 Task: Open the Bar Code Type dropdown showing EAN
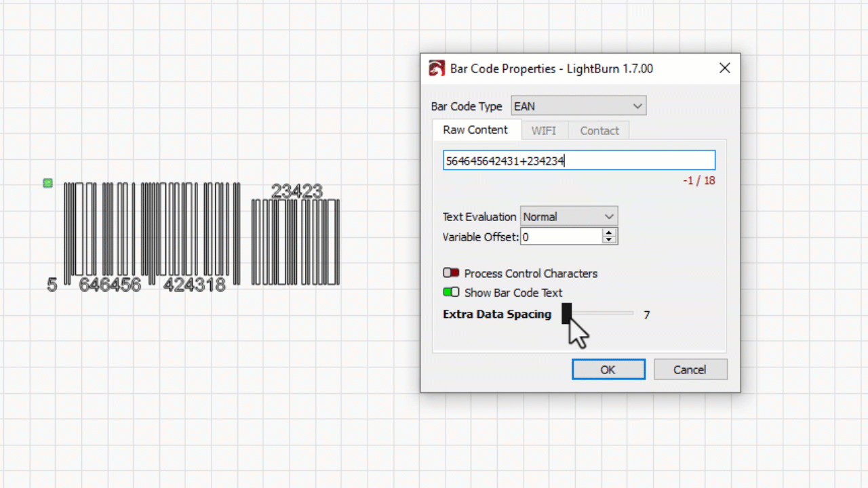(x=576, y=106)
